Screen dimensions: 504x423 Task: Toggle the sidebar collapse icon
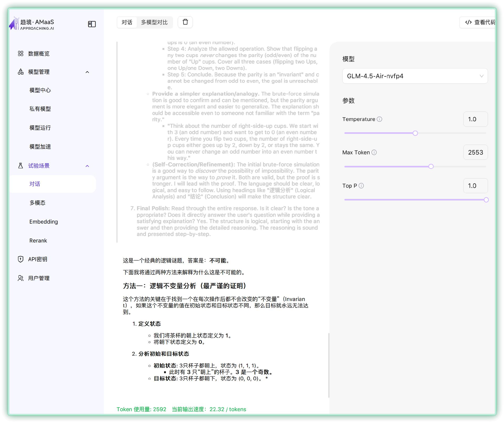(x=92, y=24)
